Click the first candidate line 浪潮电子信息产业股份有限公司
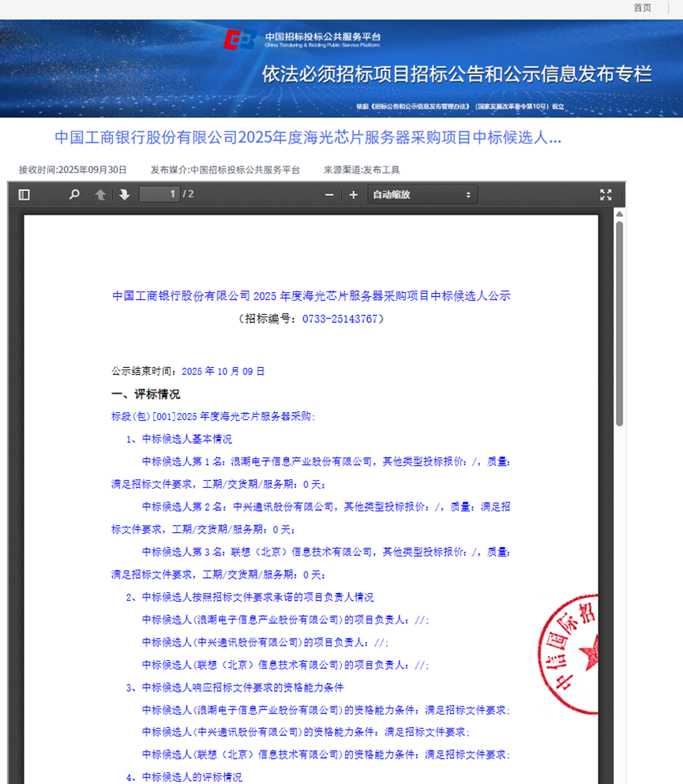Screen dimensions: 683x784 coord(310,473)
